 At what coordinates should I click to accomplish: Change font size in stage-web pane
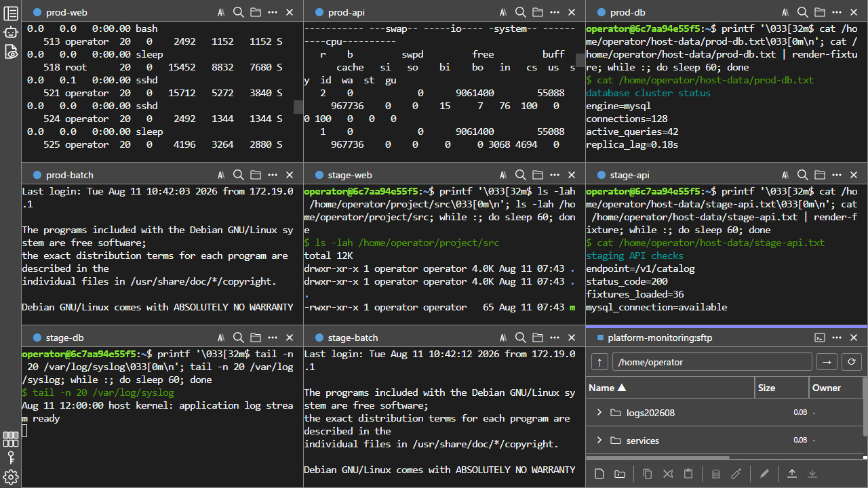pyautogui.click(x=503, y=175)
